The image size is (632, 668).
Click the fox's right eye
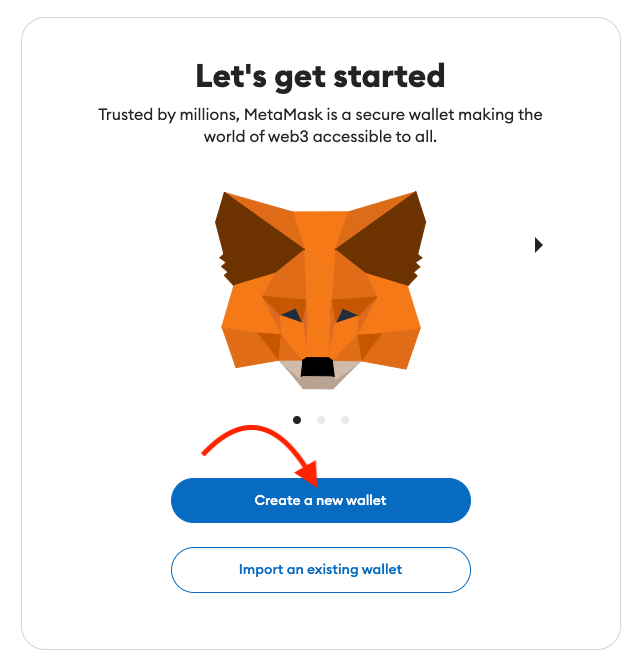click(x=346, y=315)
